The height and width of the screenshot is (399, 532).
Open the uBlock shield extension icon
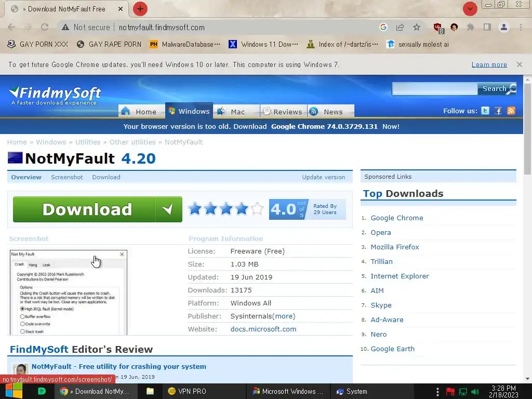pyautogui.click(x=438, y=28)
